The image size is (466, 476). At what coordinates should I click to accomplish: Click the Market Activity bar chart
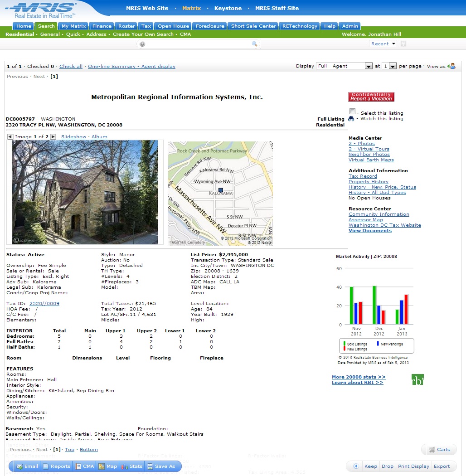376,309
